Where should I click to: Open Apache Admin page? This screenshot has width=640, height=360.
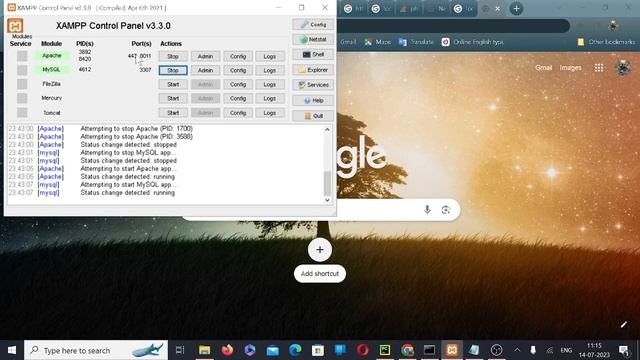point(205,56)
